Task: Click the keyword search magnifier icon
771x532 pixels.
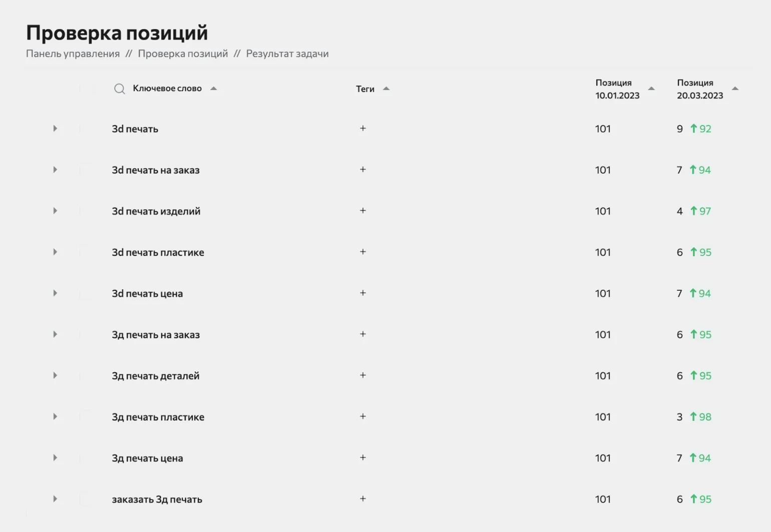Action: (x=119, y=89)
